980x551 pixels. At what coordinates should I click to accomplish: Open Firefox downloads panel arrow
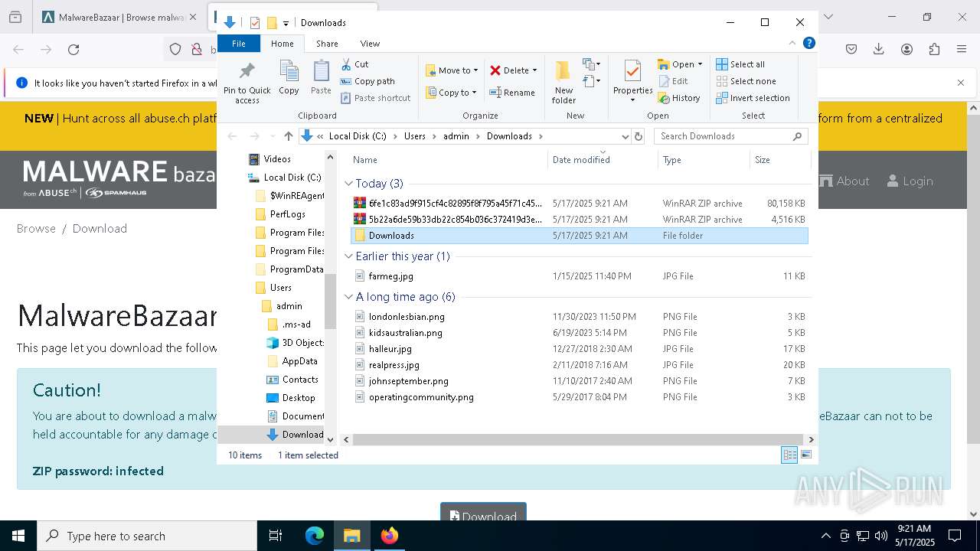tap(879, 50)
